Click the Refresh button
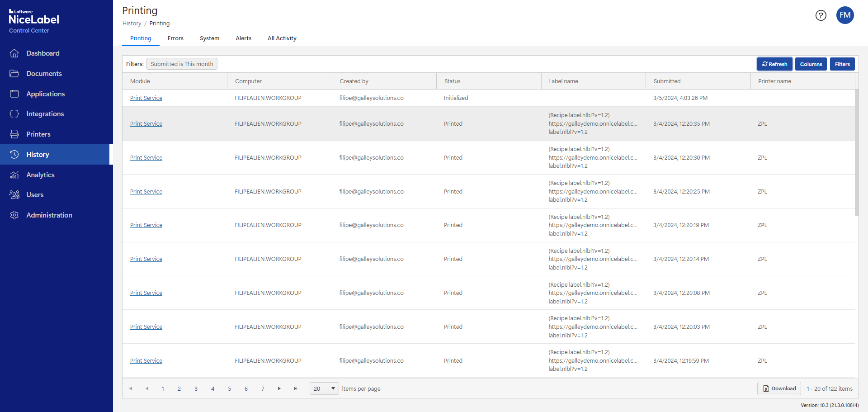The image size is (868, 412). (774, 64)
